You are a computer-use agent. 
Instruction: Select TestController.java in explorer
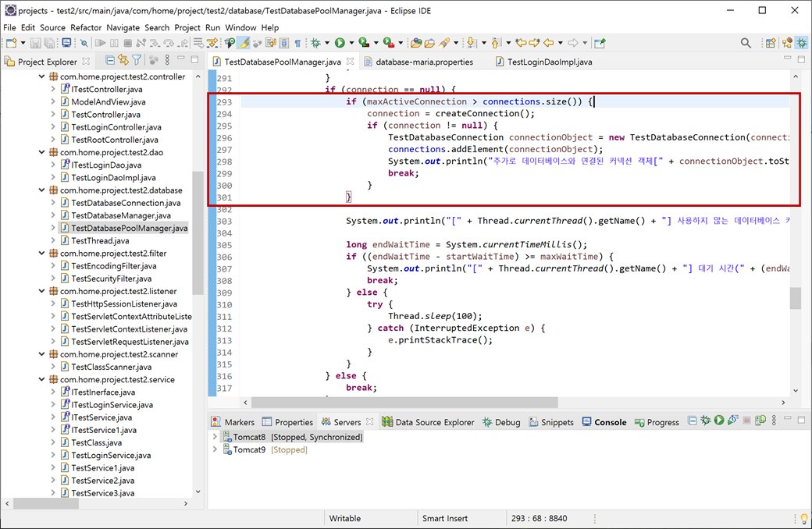point(105,115)
